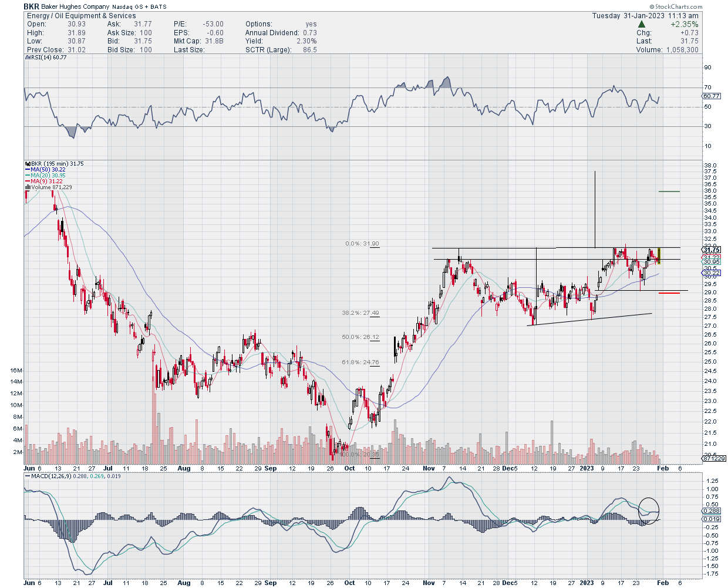
Task: Click the Fibonacci 61.8%: 24.76 label
Action: click(360, 362)
